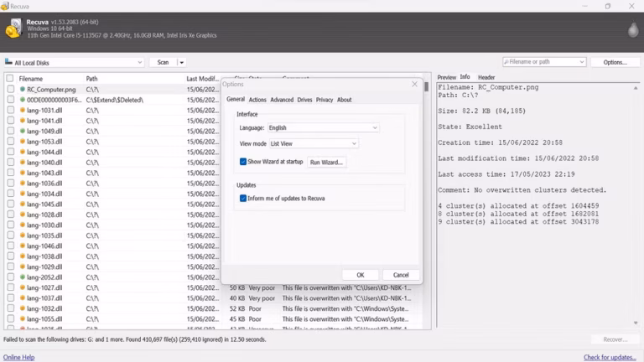Viewport: 644px width, 362px height.
Task: Click the green status dot for lang-2052.dll
Action: pos(22,277)
